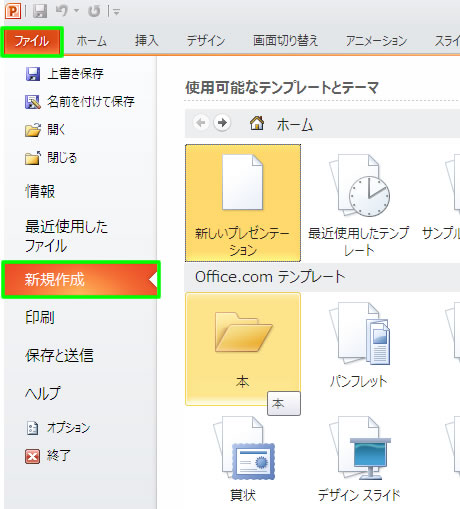The width and height of the screenshot is (460, 509).
Task: Click the ホーム breadcrumb link
Action: point(295,125)
